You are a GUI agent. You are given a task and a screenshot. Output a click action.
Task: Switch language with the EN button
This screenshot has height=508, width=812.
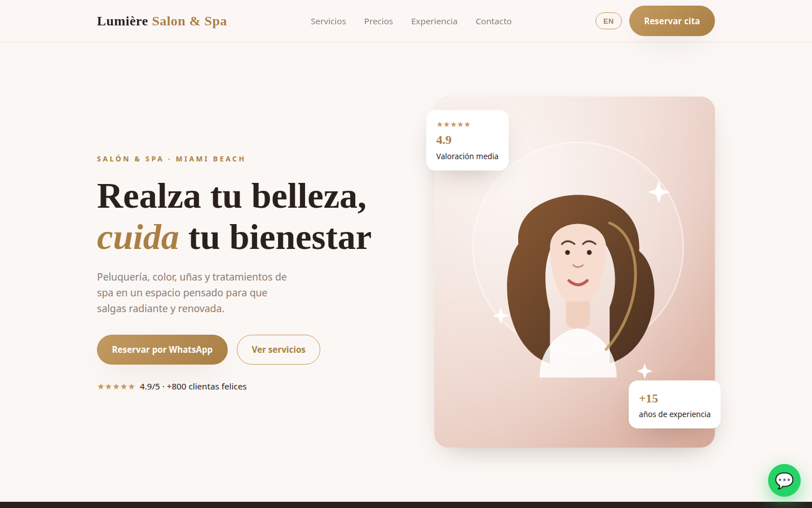tap(608, 21)
